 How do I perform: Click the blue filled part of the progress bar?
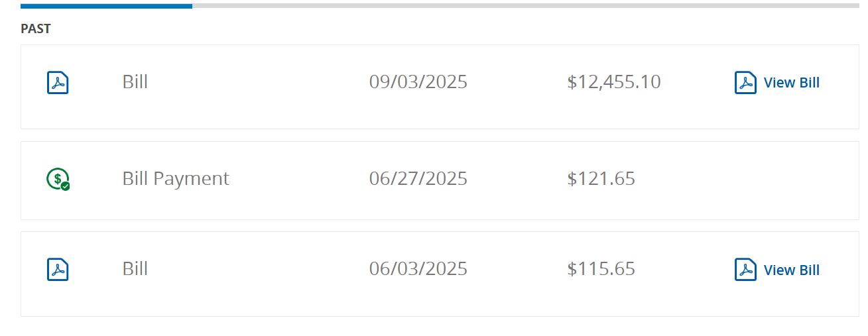106,6
